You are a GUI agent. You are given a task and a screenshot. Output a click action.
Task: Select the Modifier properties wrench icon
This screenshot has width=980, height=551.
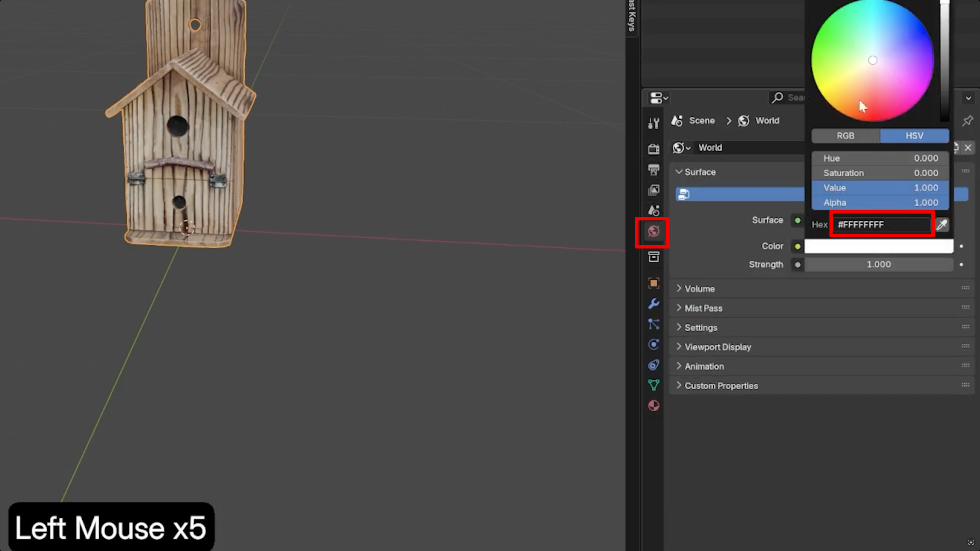tap(654, 303)
